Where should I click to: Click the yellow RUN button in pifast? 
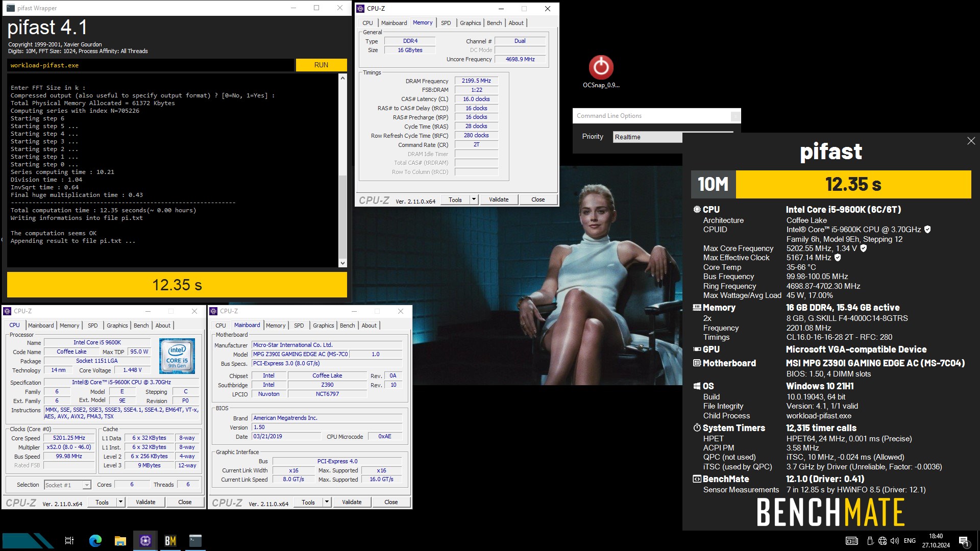coord(321,65)
